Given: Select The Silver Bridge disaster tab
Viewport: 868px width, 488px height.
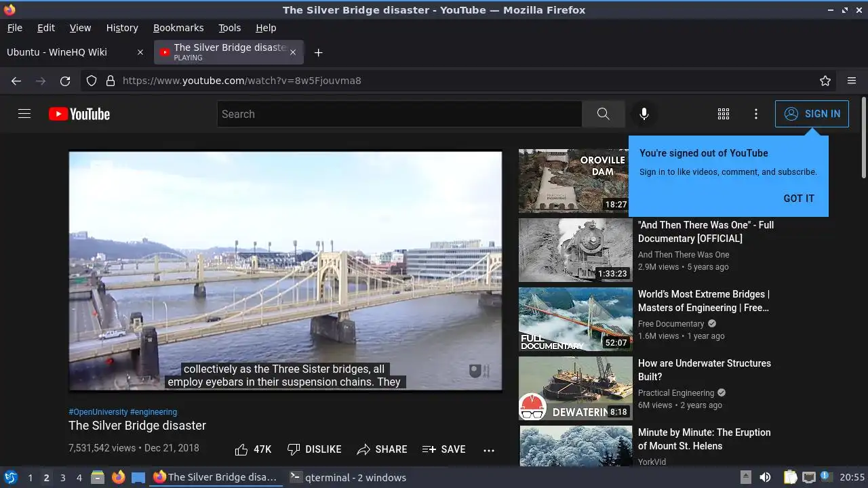Looking at the screenshot, I should pyautogui.click(x=229, y=52).
